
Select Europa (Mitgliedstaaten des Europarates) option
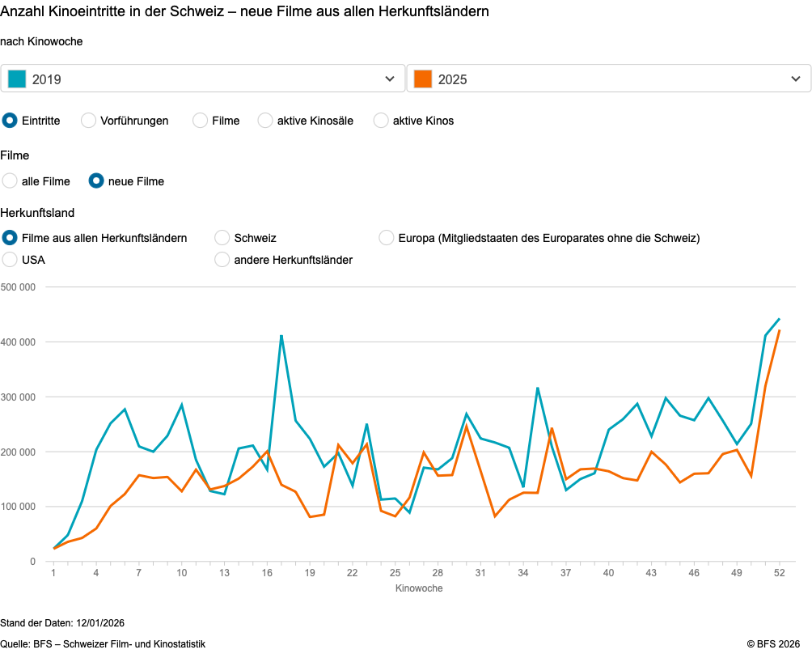click(x=387, y=238)
